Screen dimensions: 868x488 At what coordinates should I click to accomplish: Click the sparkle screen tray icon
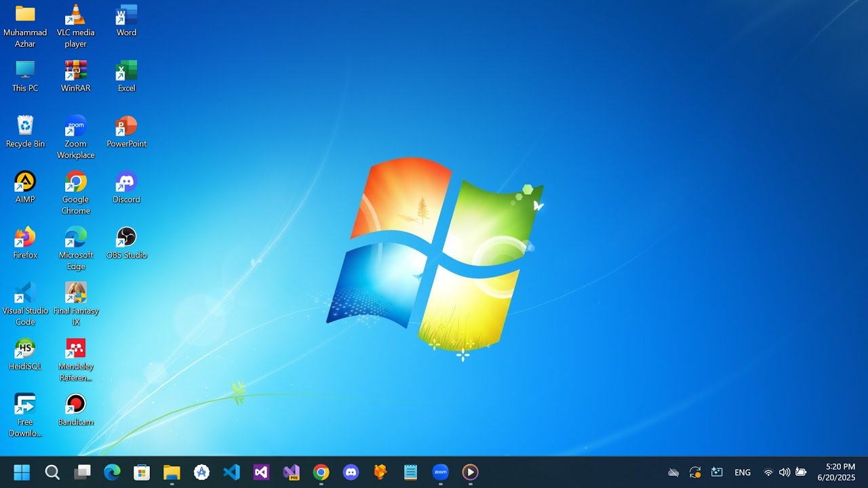(x=717, y=472)
